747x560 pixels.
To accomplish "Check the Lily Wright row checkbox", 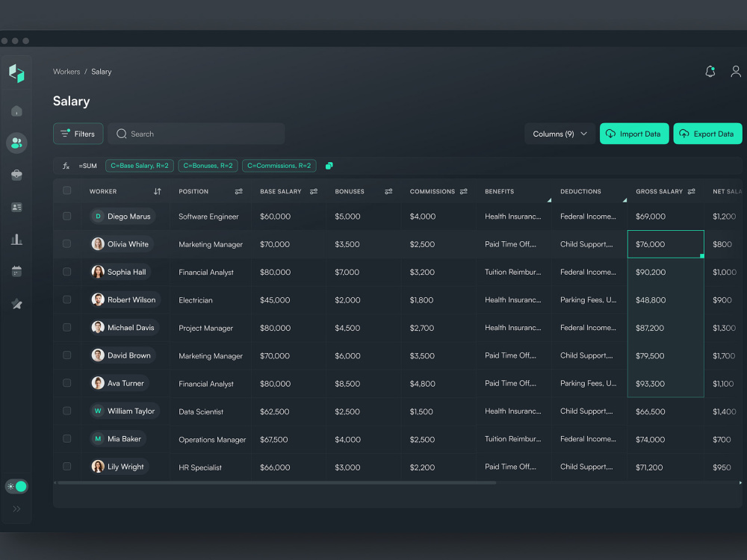I will coord(66,467).
